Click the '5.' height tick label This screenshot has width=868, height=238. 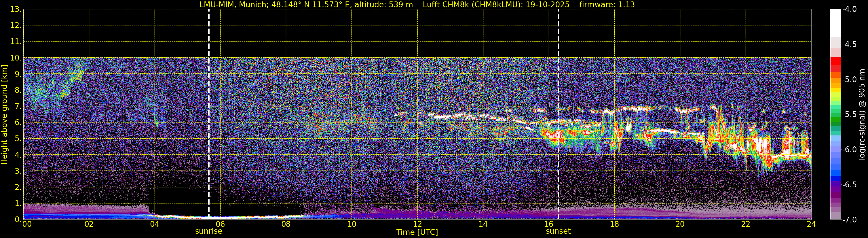(18, 139)
